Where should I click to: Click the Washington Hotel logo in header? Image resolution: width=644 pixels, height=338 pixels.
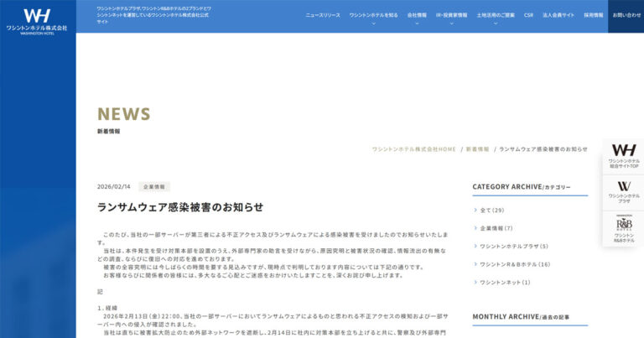pos(37,18)
